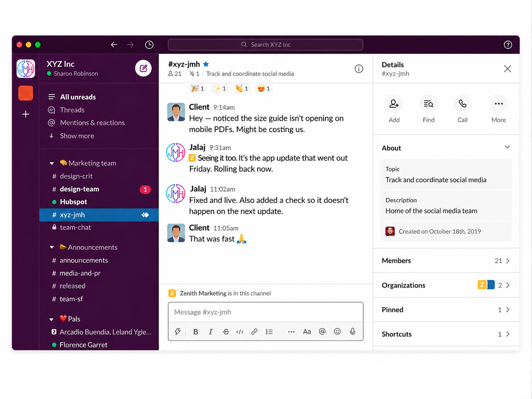The width and height of the screenshot is (532, 399).
Task: Toggle bold formatting in message composer
Action: tap(195, 332)
